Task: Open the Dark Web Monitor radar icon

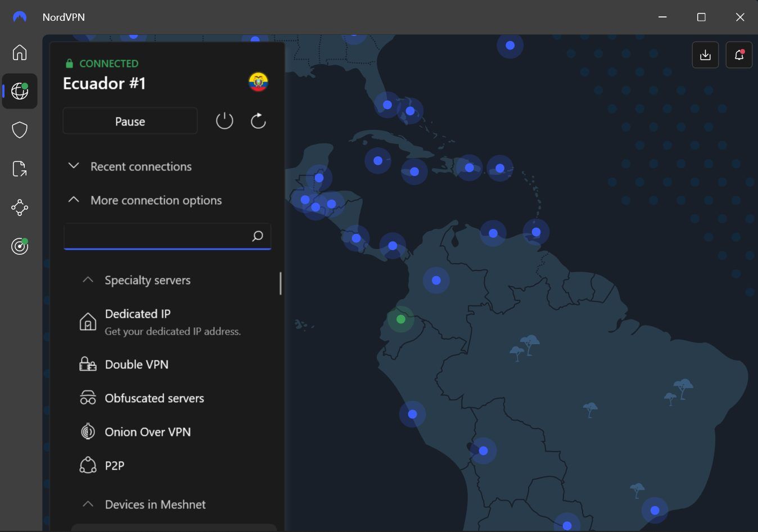Action: 20,246
